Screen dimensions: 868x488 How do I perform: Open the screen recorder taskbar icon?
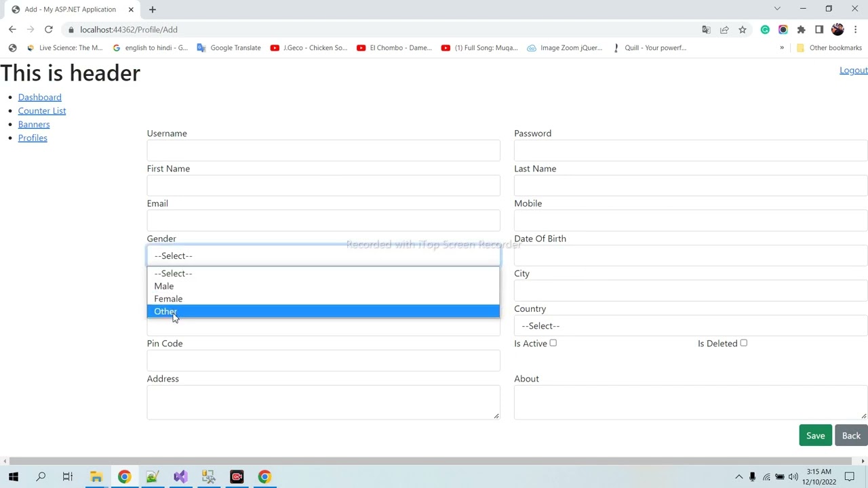pyautogui.click(x=237, y=477)
